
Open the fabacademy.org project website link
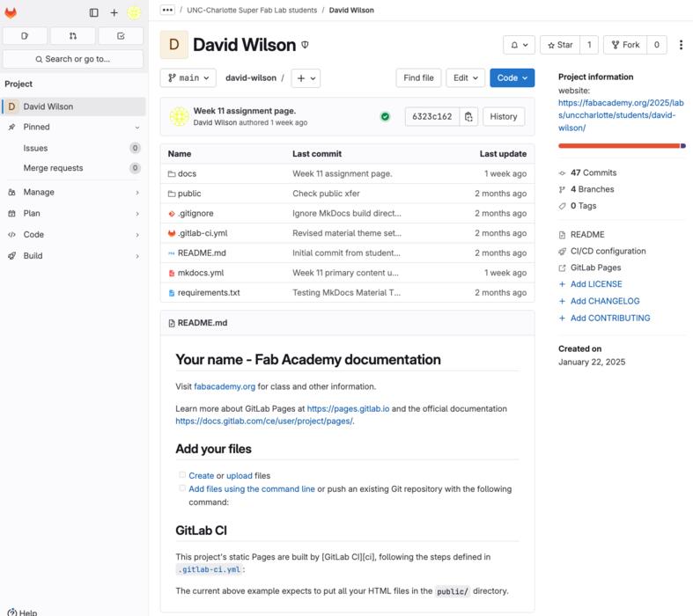621,115
